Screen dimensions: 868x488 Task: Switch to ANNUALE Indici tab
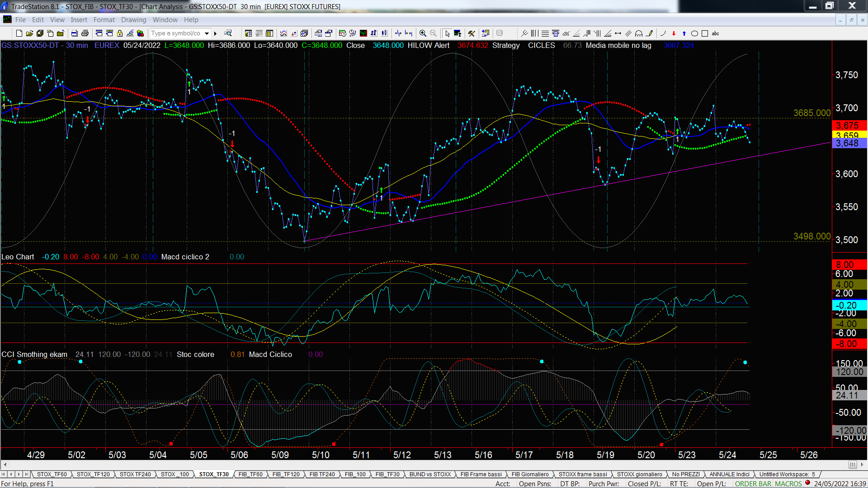tap(729, 474)
